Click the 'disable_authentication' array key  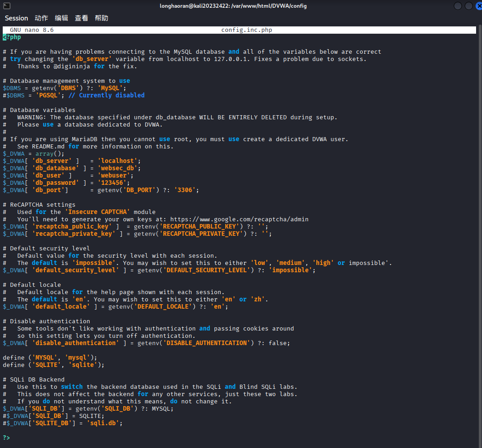[x=76, y=343]
